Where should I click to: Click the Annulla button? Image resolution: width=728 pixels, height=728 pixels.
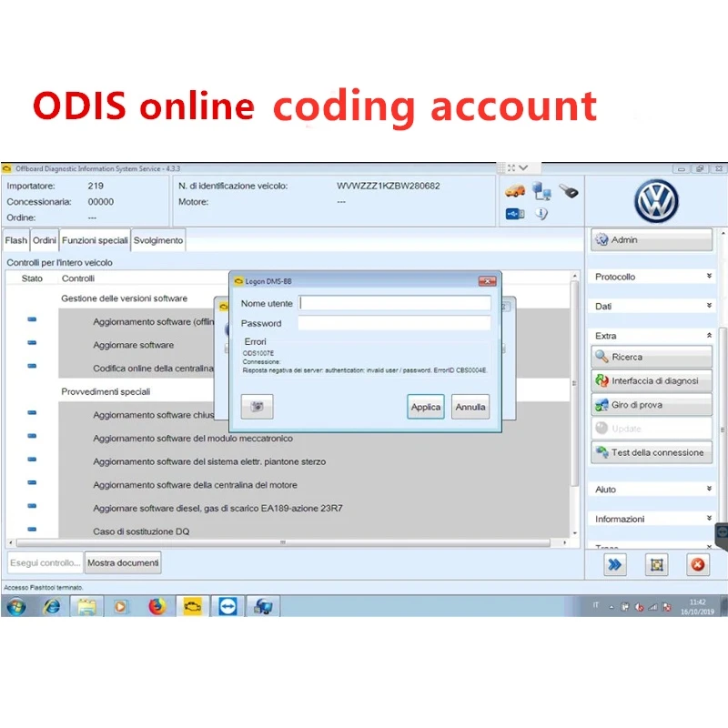[x=470, y=407]
